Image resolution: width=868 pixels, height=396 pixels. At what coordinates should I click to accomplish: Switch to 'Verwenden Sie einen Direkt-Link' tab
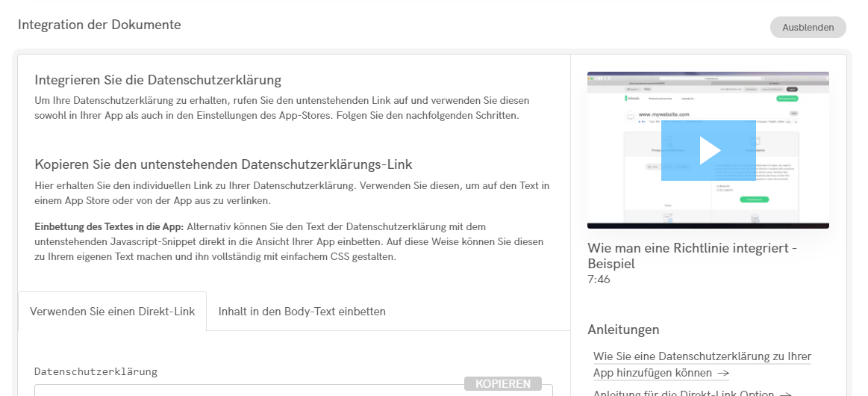pos(112,312)
